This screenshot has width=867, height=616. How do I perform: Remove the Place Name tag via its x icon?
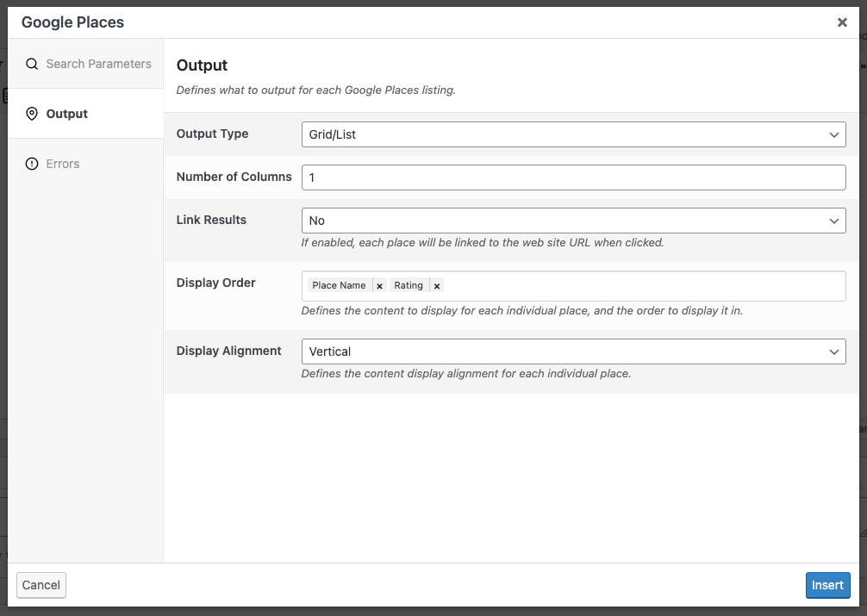pyautogui.click(x=379, y=285)
